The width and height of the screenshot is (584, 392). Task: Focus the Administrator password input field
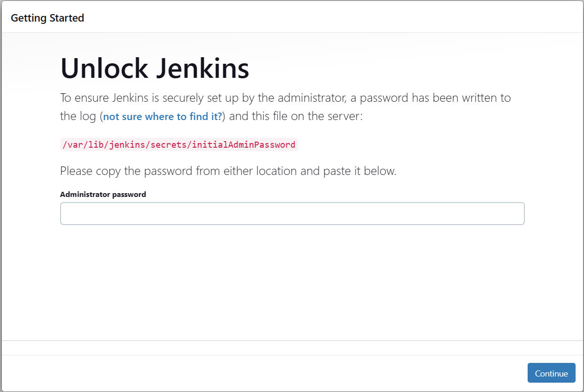coord(292,214)
